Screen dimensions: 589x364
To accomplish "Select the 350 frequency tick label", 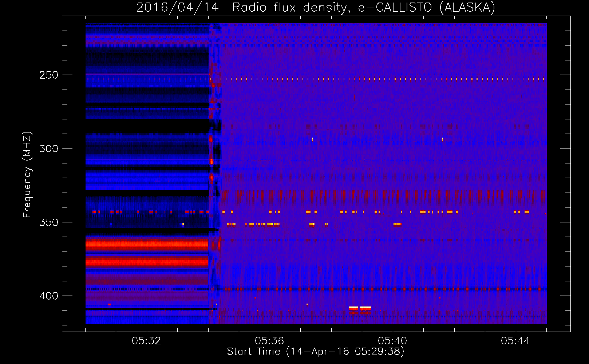I will click(x=49, y=222).
